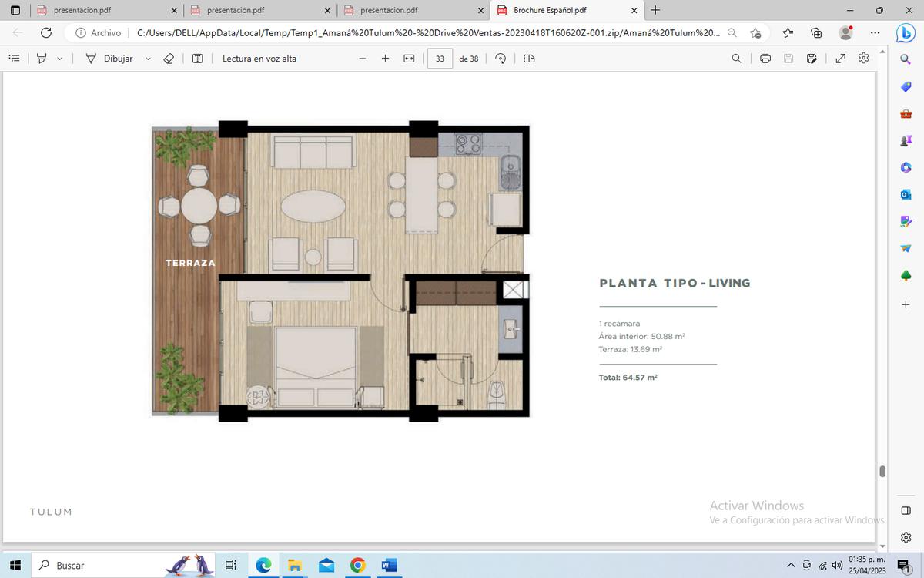The image size is (924, 578).
Task: Open Microsoft 365 sidebar icon
Action: coord(906,167)
